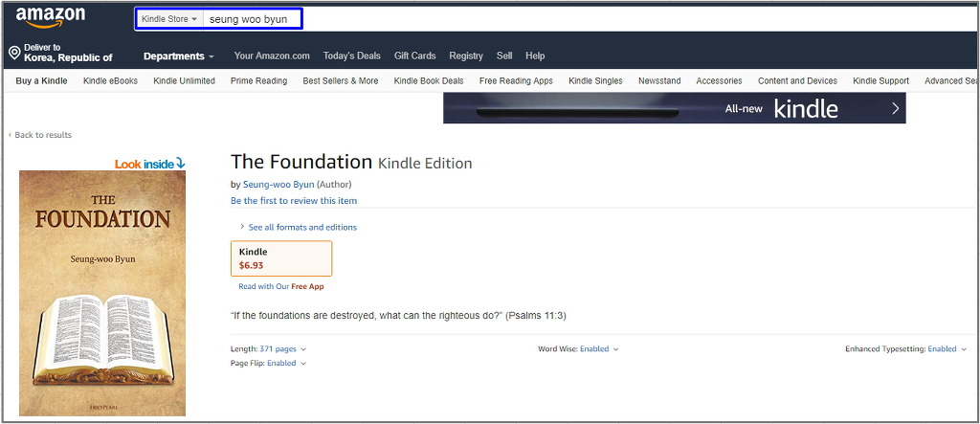The image size is (980, 424).
Task: Select Free Reading Apps tab
Action: coord(516,80)
